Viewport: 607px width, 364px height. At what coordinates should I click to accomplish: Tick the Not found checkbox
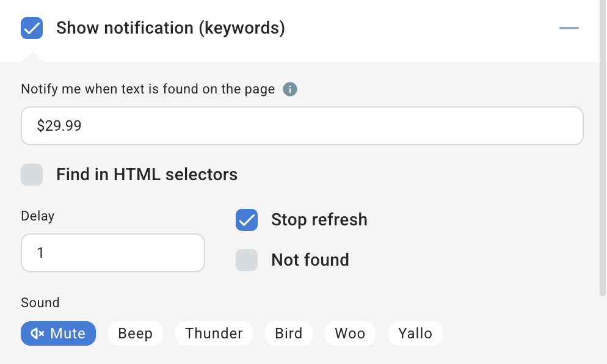click(247, 260)
